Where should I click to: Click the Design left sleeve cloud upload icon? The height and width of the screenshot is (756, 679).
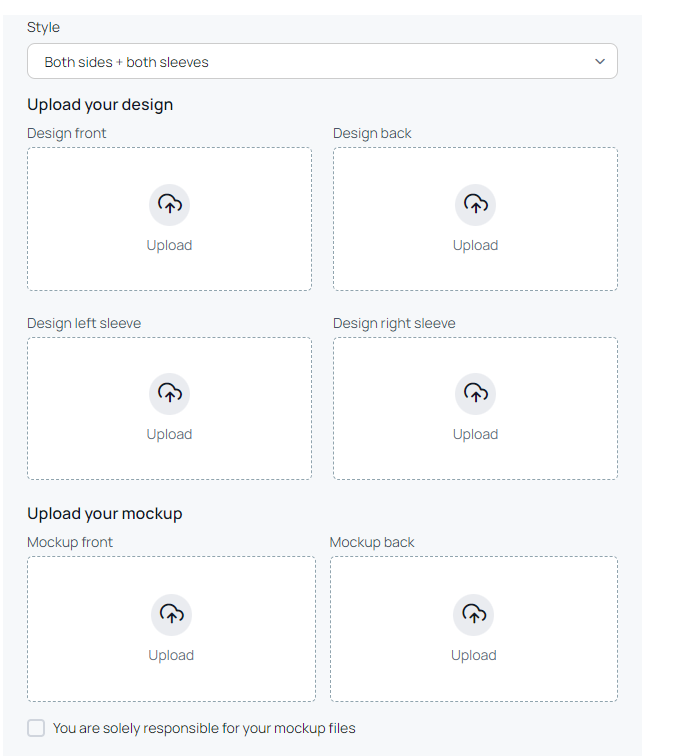click(x=169, y=393)
